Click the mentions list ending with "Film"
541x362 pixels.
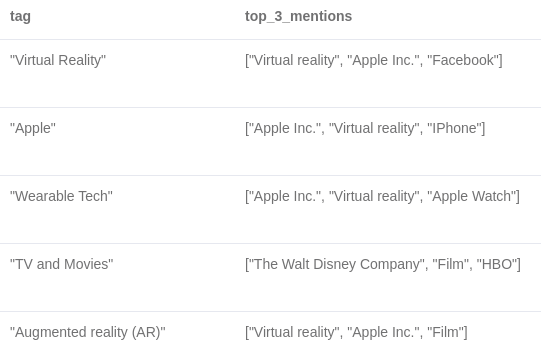356,332
